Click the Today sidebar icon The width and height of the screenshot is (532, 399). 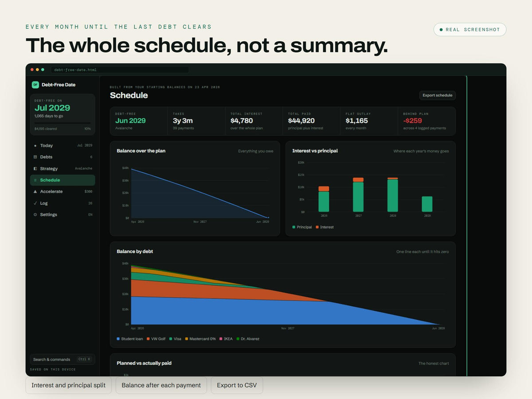[x=35, y=145]
